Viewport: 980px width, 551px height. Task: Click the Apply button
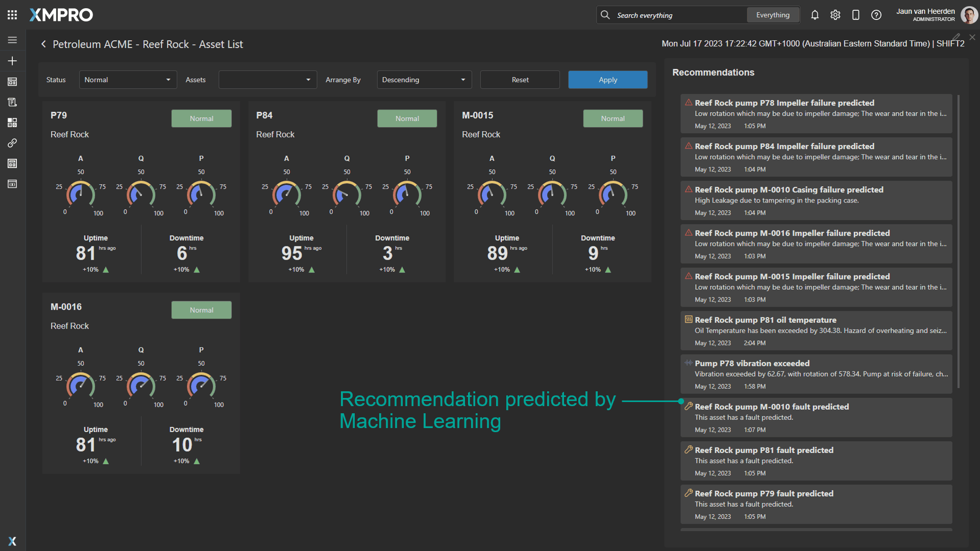tap(607, 80)
